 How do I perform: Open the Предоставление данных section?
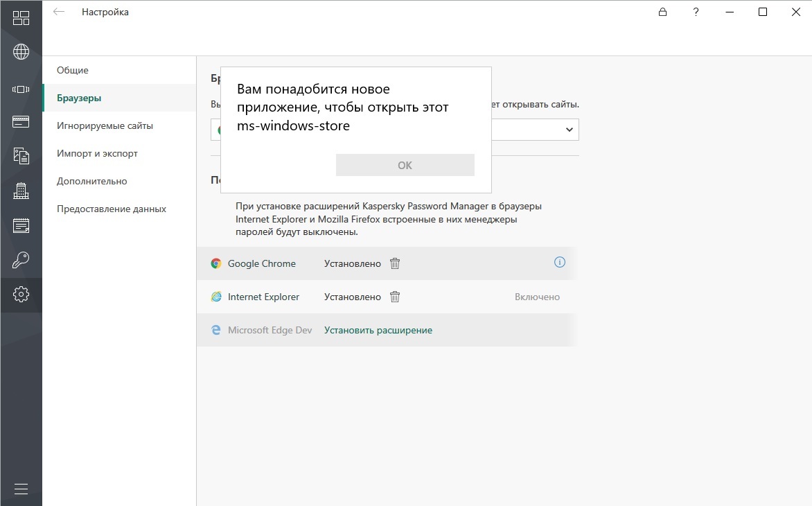click(120, 209)
